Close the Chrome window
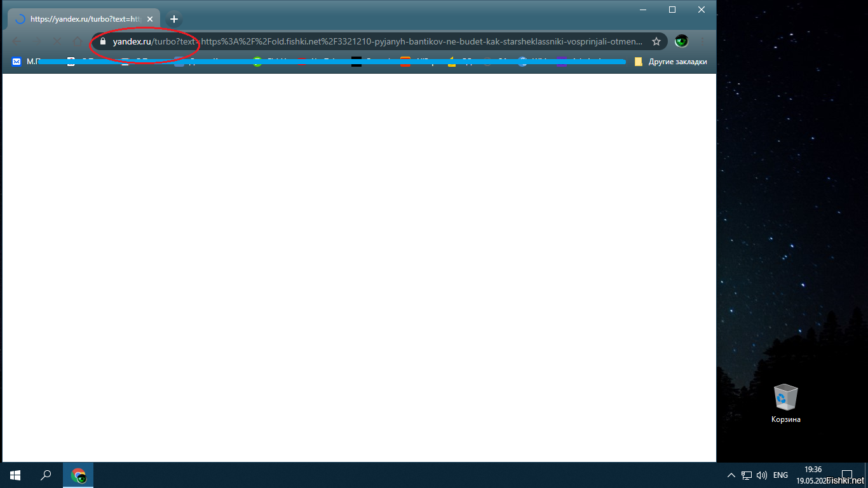 [x=702, y=10]
